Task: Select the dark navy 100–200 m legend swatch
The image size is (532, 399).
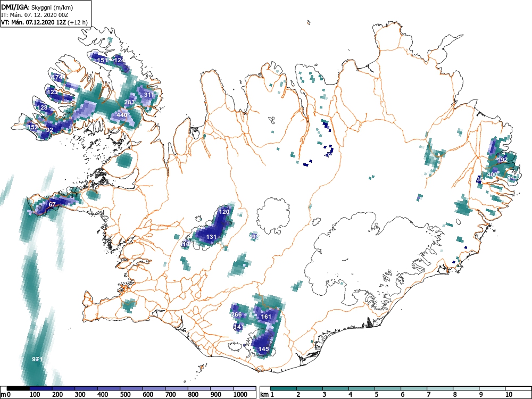Action: 41,388
